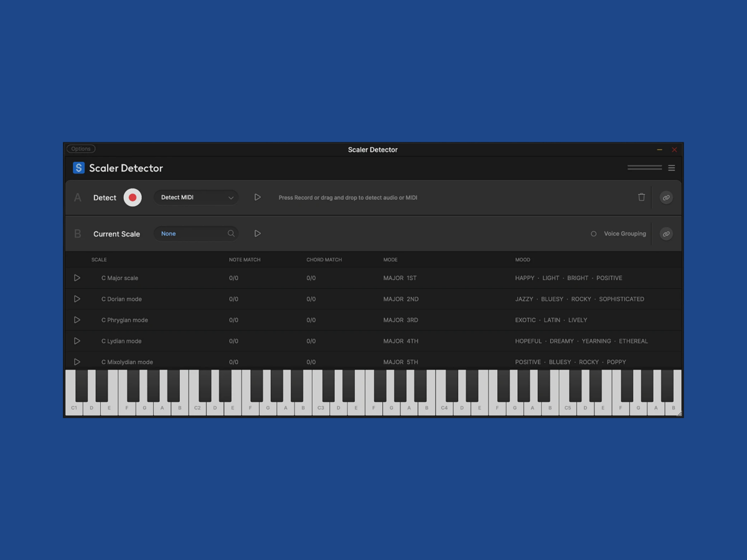Sort by the MOOD column header
The height and width of the screenshot is (560, 747).
(523, 259)
